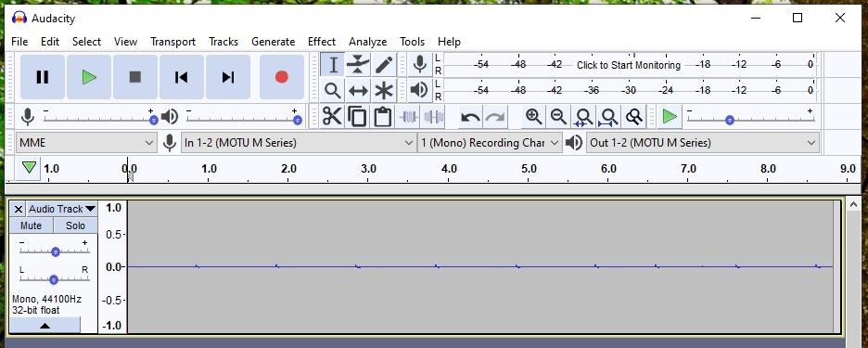Fit project to width zoom icon
This screenshot has height=348, width=868.
coord(609,116)
